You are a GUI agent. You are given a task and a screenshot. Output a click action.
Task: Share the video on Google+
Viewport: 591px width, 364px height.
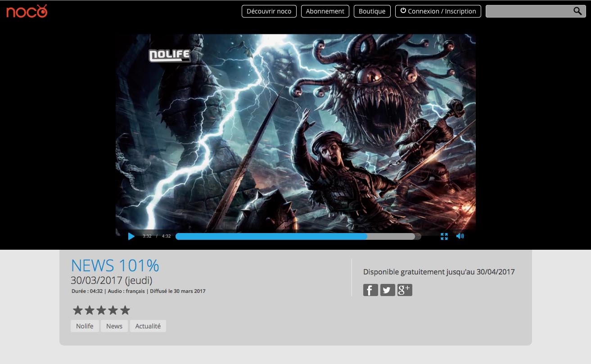405,290
